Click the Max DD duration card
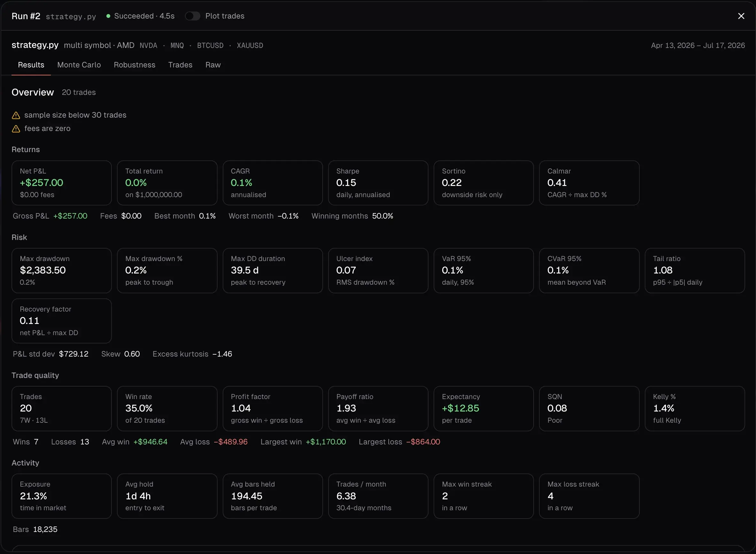The height and width of the screenshot is (554, 756). coord(273,271)
